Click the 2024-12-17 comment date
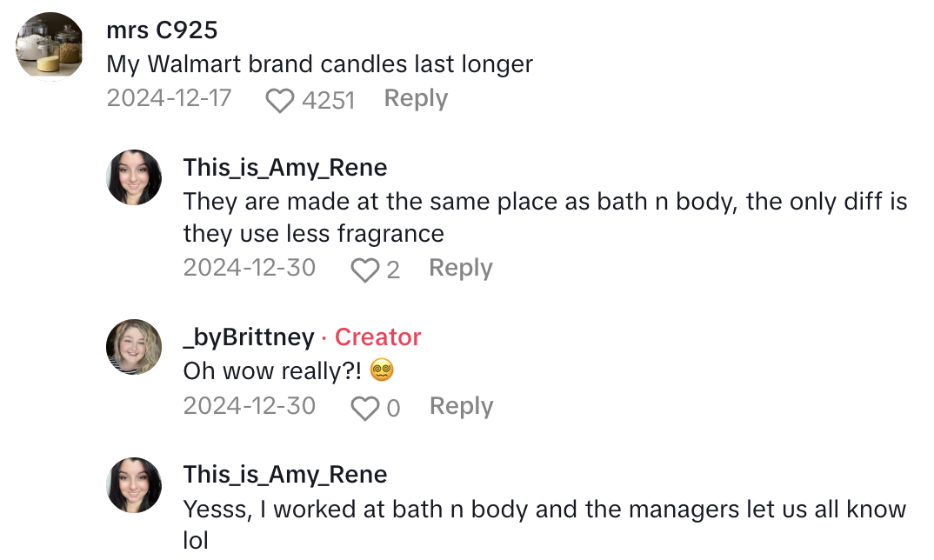The height and width of the screenshot is (560, 934). click(x=170, y=98)
